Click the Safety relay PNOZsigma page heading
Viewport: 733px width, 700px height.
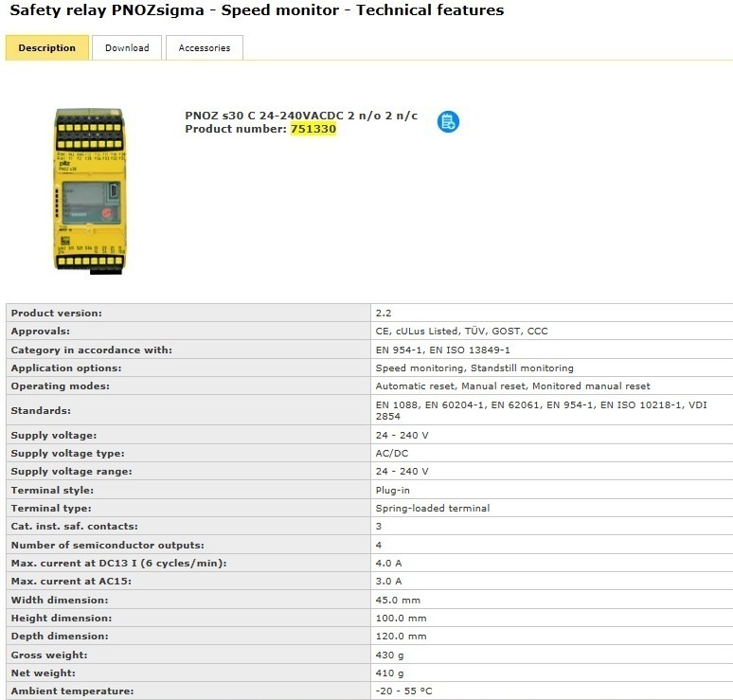(257, 10)
